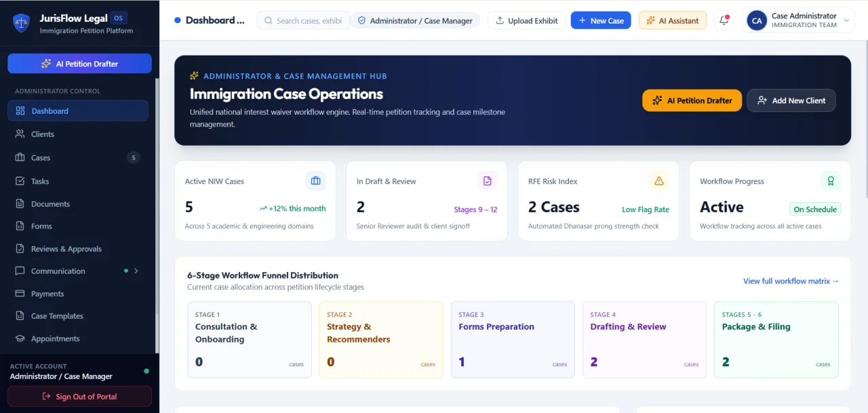Click the Documents file icon in sidebar
This screenshot has width=868, height=413.
tap(20, 203)
